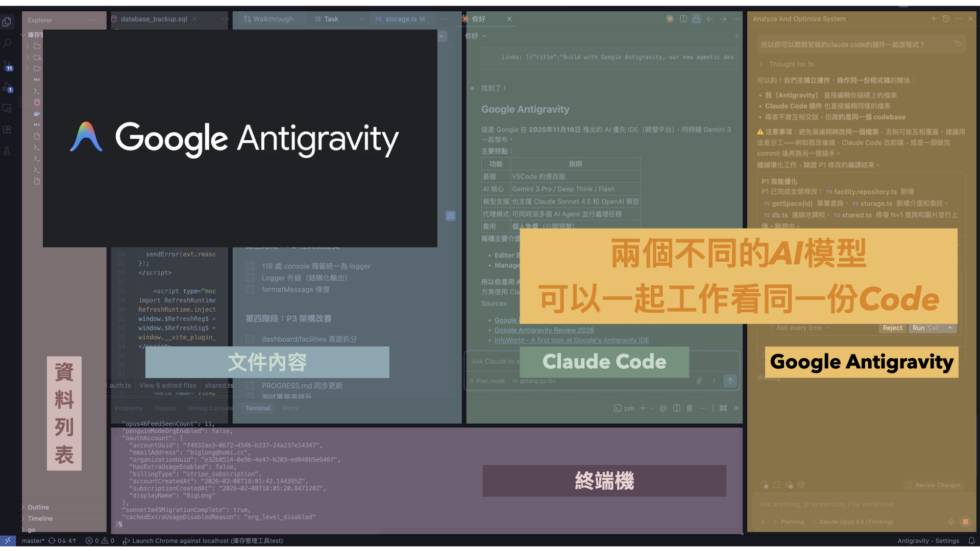Open Source Control showing 11 changes
Screen dimensions: 980x551
pos(7,65)
